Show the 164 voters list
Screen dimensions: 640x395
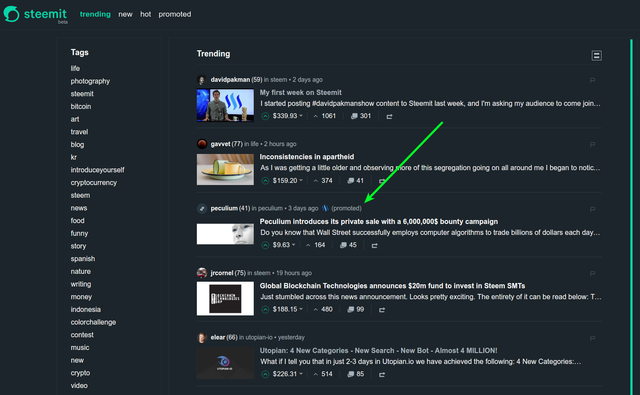coord(316,245)
